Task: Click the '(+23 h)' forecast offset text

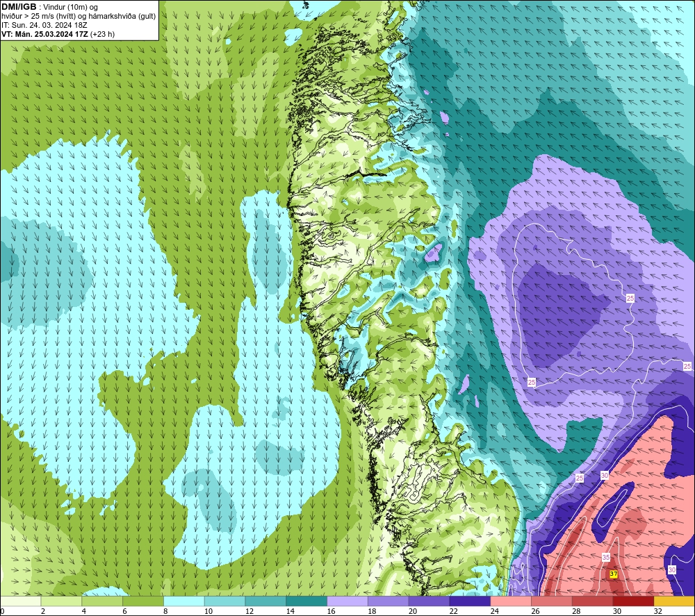Action: click(x=102, y=34)
